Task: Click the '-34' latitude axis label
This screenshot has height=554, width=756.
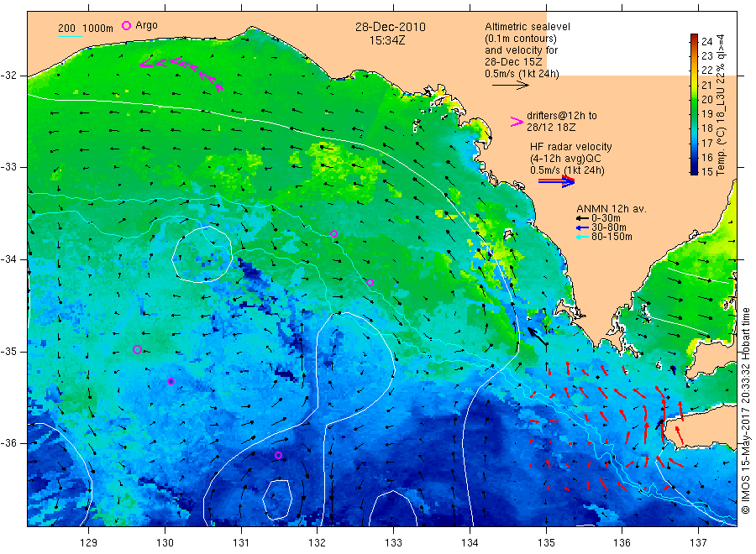Action: click(8, 259)
